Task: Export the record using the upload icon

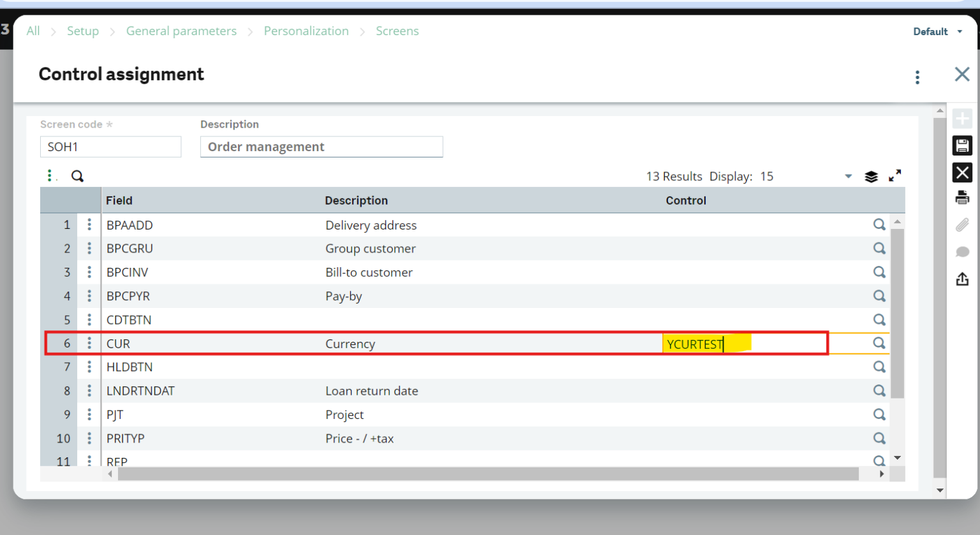Action: pyautogui.click(x=963, y=279)
